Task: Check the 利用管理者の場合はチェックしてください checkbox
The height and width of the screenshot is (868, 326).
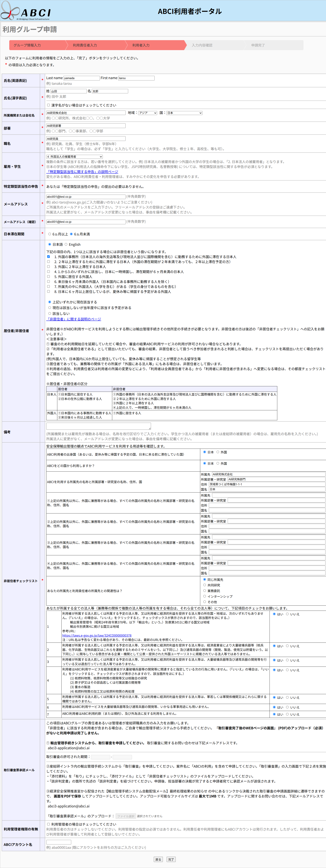Action: pyautogui.click(x=49, y=825)
